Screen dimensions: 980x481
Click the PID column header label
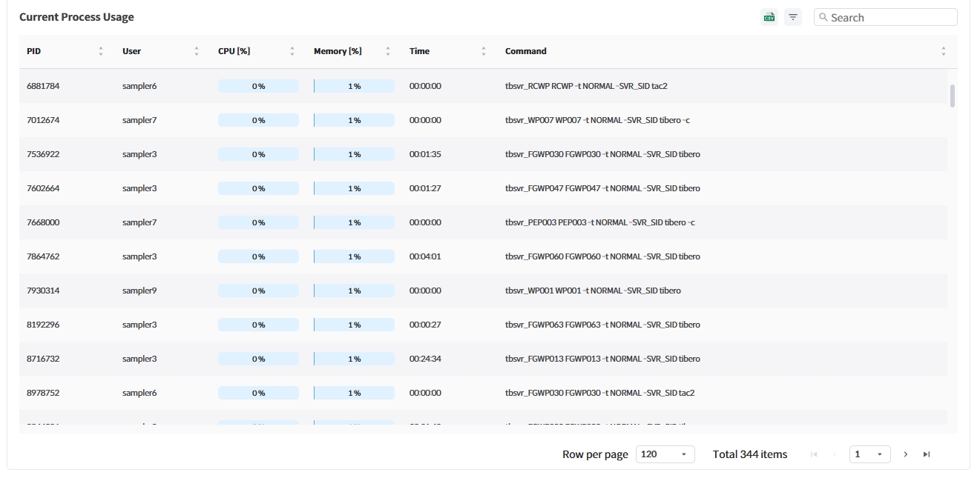[x=34, y=51]
